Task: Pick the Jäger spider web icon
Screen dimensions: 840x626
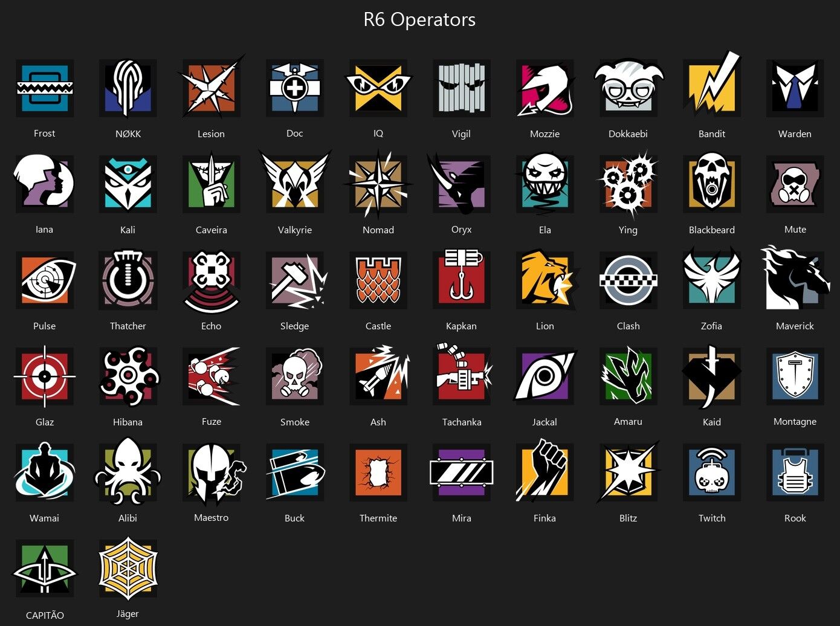Action: (128, 568)
